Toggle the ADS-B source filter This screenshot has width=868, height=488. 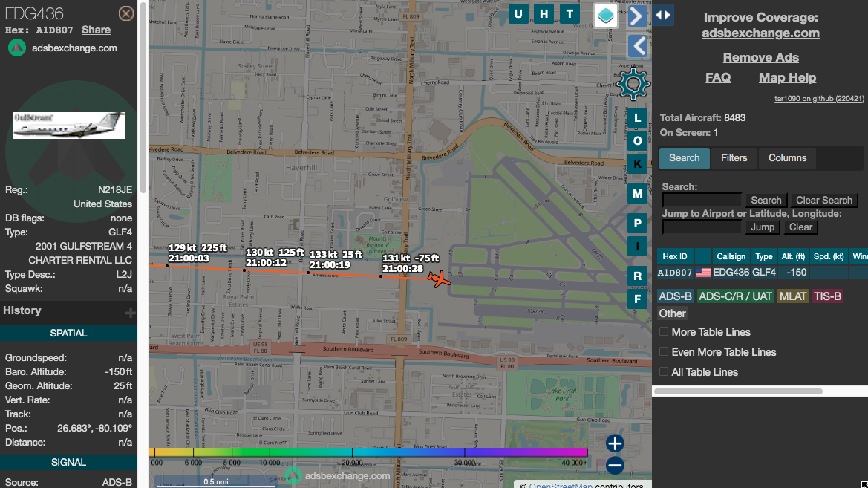click(x=676, y=296)
